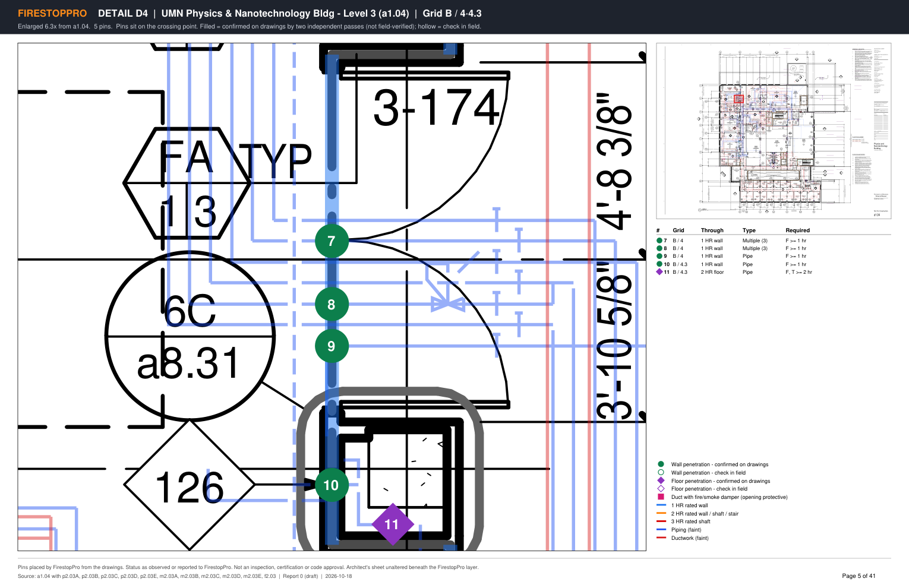Image resolution: width=909 pixels, height=588 pixels.
Task: Click the DETAIL D4 heading
Action: coord(123,13)
